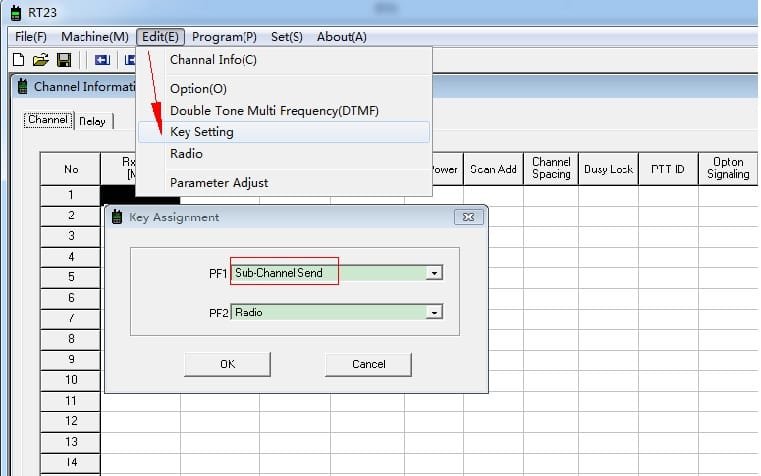Select channel row number 12
Viewport: 761px width, 476px height.
pyautogui.click(x=71, y=421)
